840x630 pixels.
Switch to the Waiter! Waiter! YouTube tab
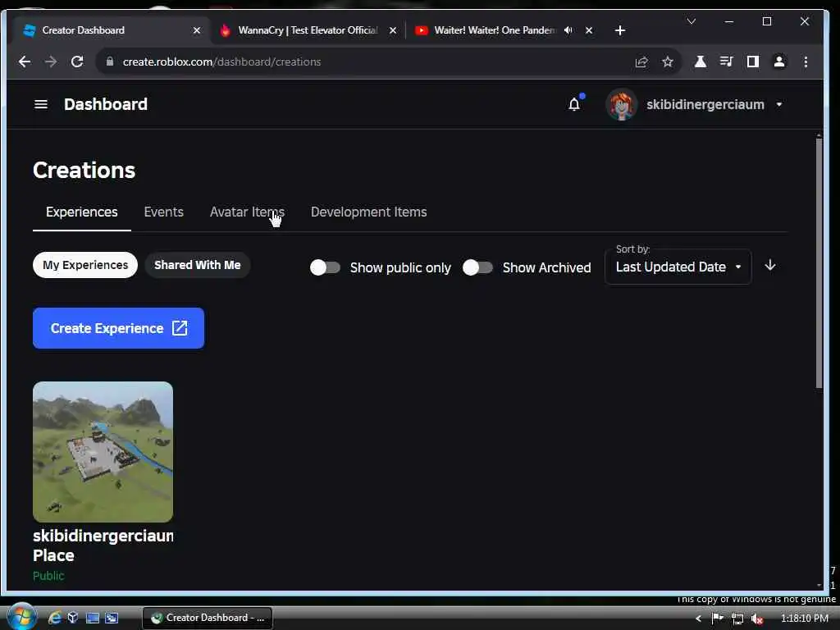[494, 30]
